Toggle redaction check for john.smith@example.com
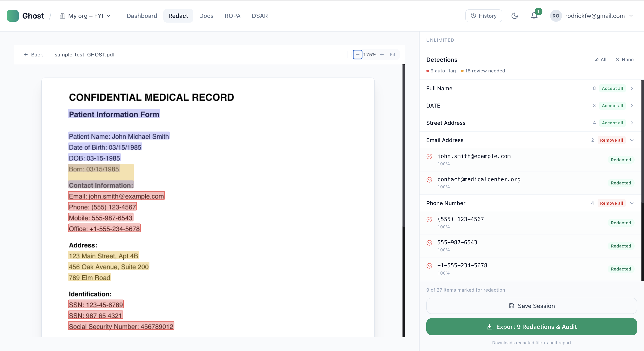 pyautogui.click(x=429, y=157)
